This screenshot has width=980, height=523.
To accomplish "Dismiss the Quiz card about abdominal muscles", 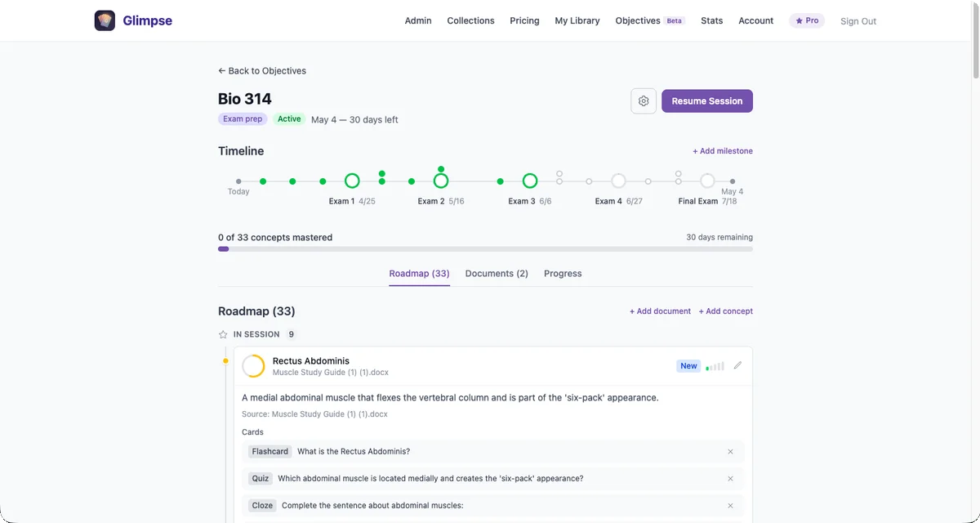I will pyautogui.click(x=730, y=478).
